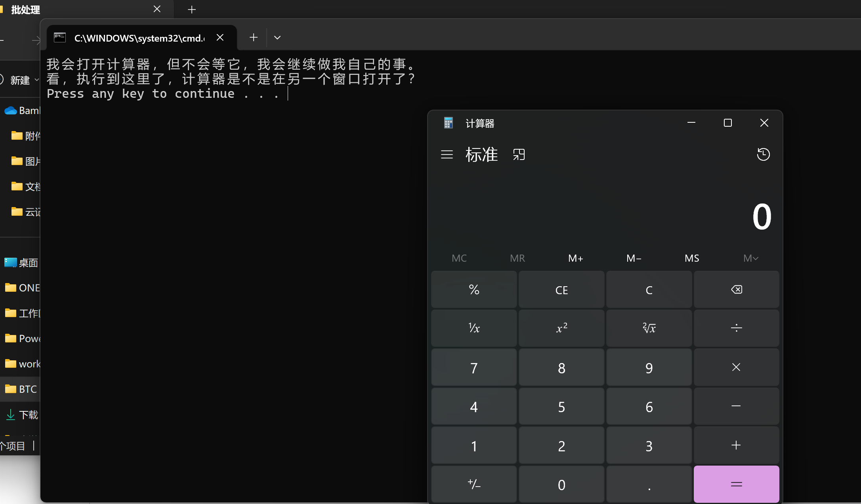This screenshot has height=504, width=861.
Task: Close the cmd.exe terminal tab
Action: coord(220,38)
